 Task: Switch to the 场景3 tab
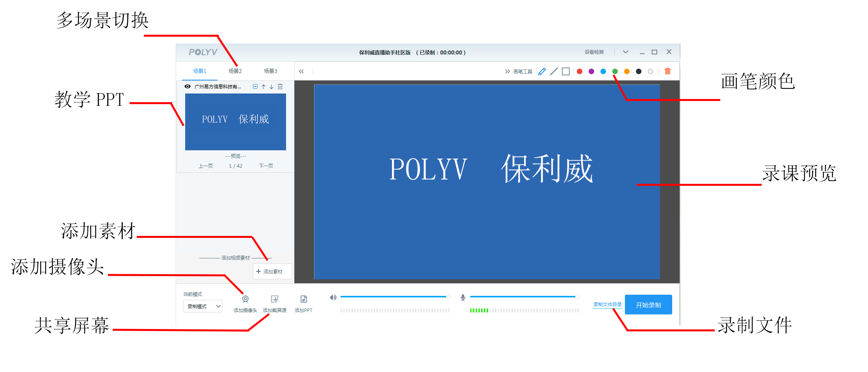[x=270, y=71]
